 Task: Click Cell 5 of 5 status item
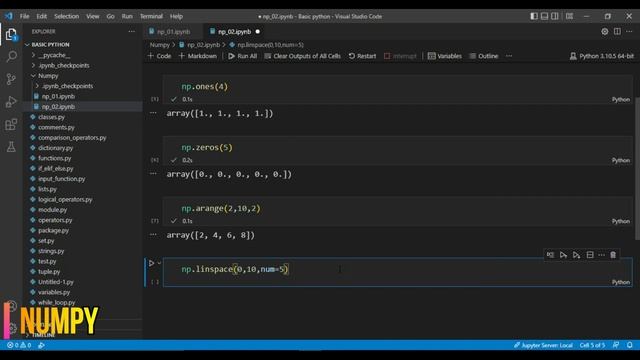(x=592, y=345)
